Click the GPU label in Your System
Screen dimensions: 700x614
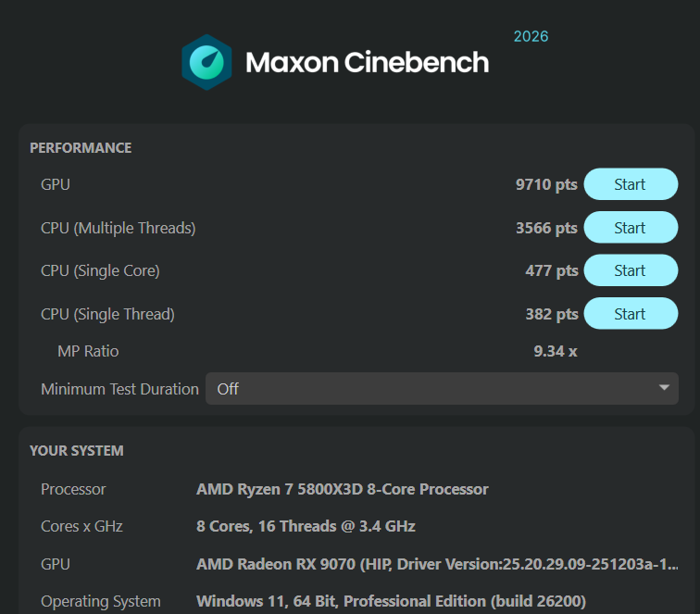point(56,564)
